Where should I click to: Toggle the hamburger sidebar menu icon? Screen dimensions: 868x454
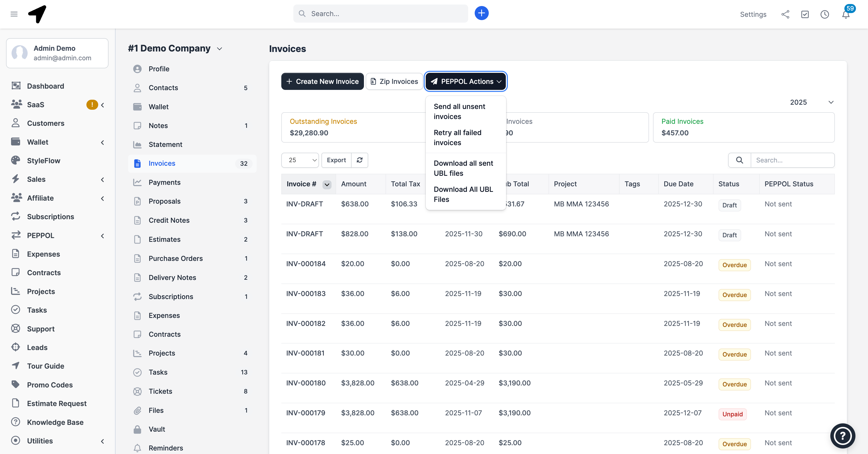point(14,14)
